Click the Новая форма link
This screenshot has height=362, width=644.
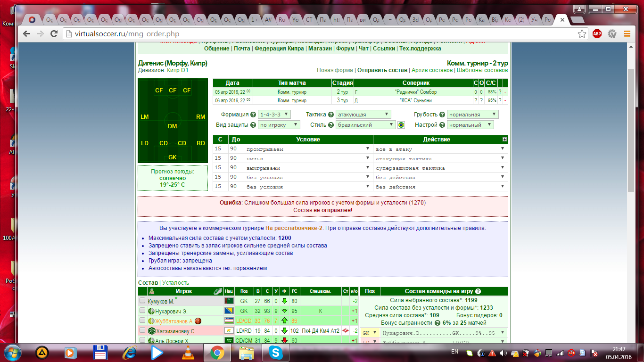tap(335, 70)
